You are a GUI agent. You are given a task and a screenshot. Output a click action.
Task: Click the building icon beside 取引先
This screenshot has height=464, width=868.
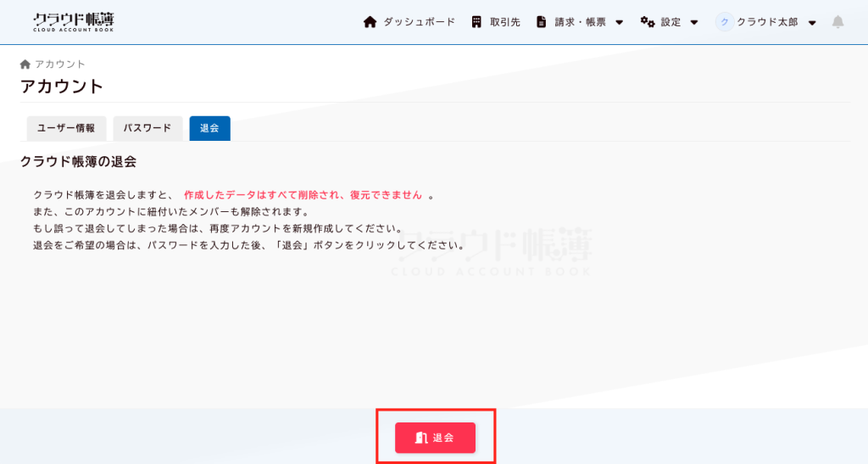(477, 22)
